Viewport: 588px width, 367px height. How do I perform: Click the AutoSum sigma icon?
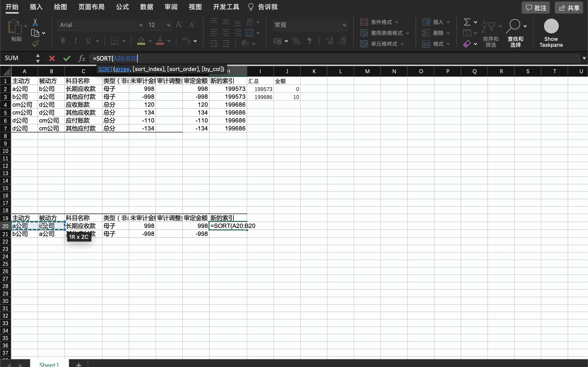pos(467,22)
